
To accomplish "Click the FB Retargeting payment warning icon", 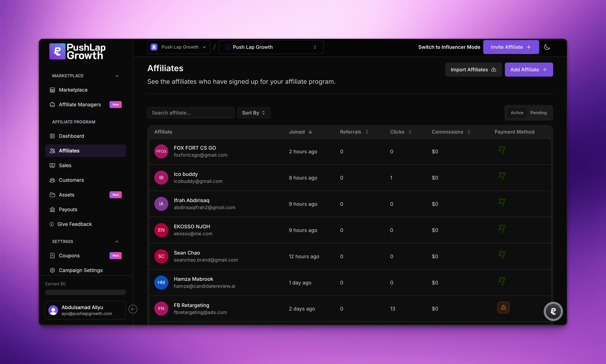I will point(503,308).
